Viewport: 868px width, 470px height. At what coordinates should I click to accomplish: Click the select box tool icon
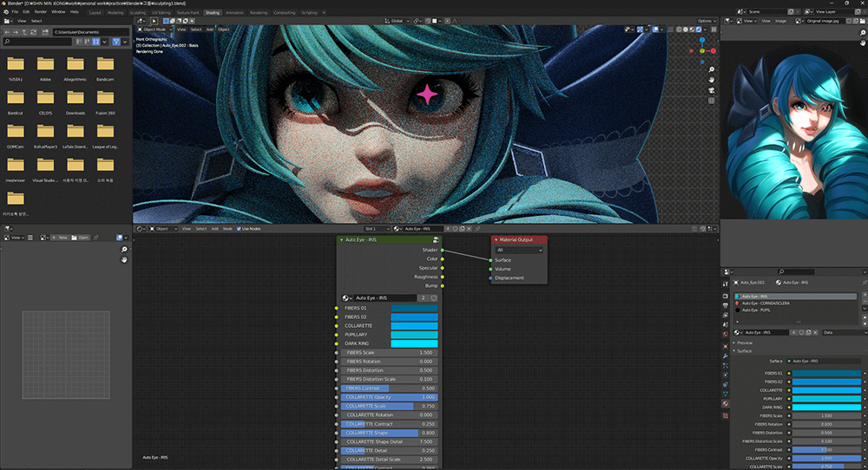coord(155,21)
